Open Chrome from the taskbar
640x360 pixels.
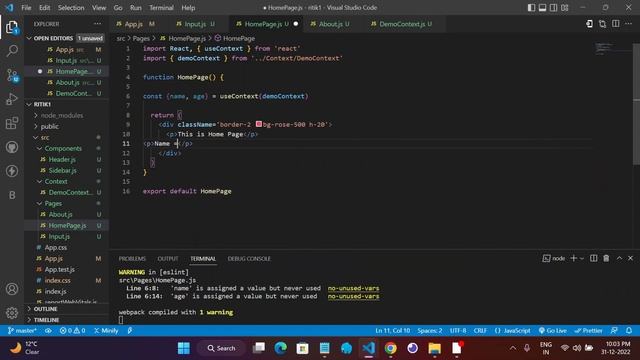[391, 348]
